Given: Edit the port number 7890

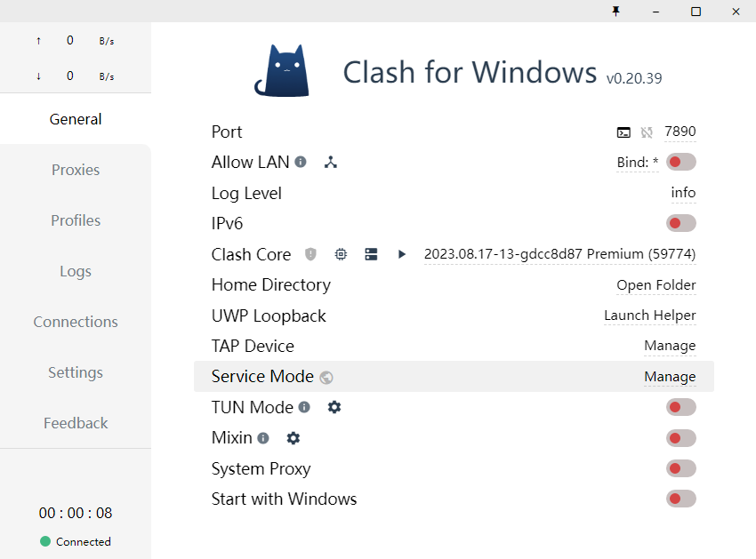Looking at the screenshot, I should coord(680,132).
